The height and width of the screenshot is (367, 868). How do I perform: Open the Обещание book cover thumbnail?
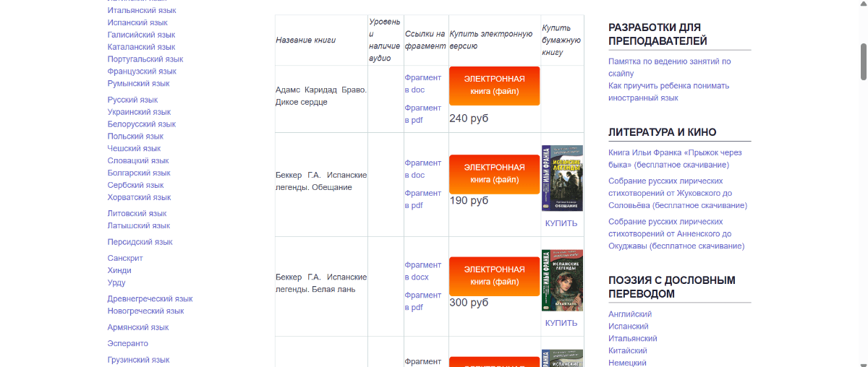562,178
